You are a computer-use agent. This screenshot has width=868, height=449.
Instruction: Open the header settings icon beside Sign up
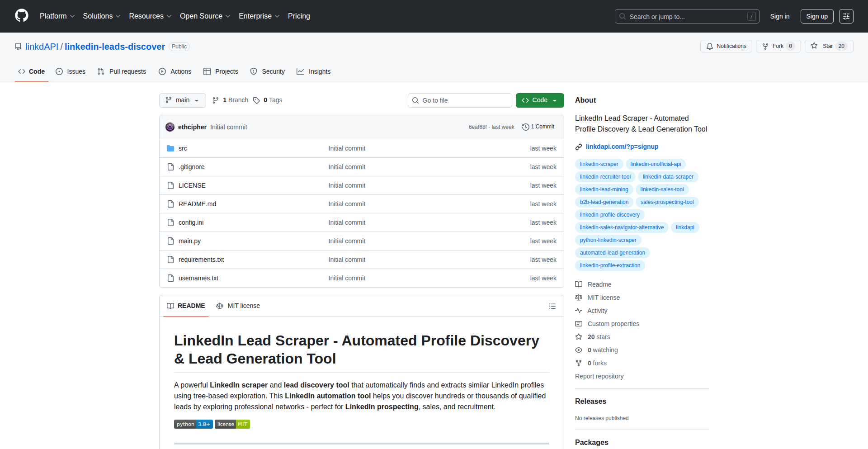846,16
